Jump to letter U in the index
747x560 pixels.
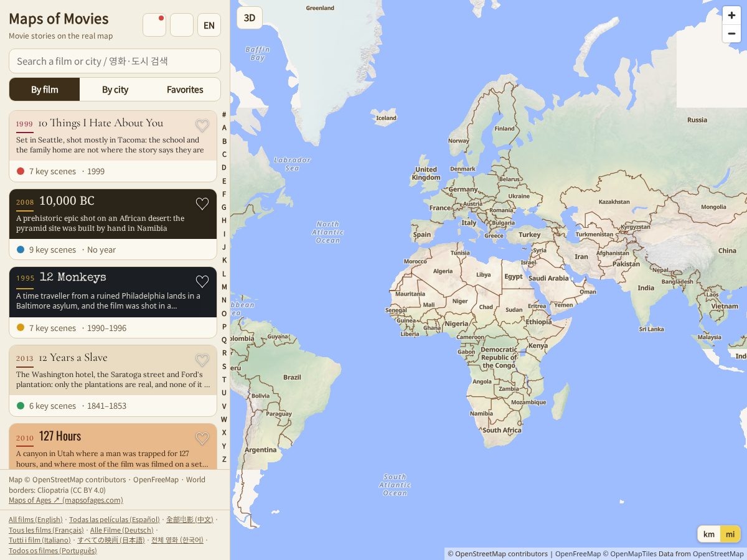224,393
